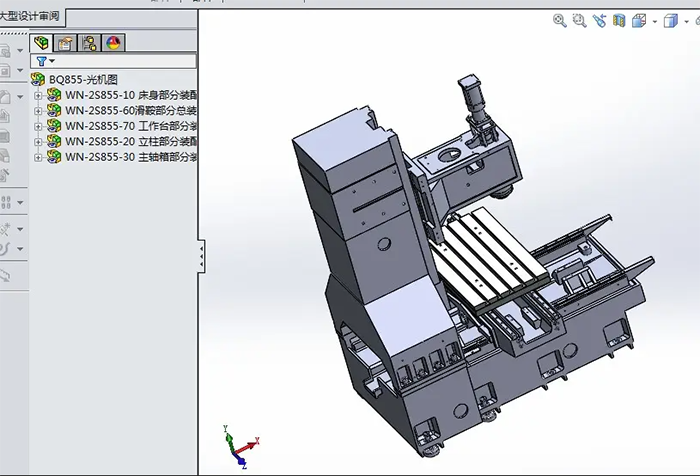Select the WN-2S855-60 tree item

tap(130, 110)
